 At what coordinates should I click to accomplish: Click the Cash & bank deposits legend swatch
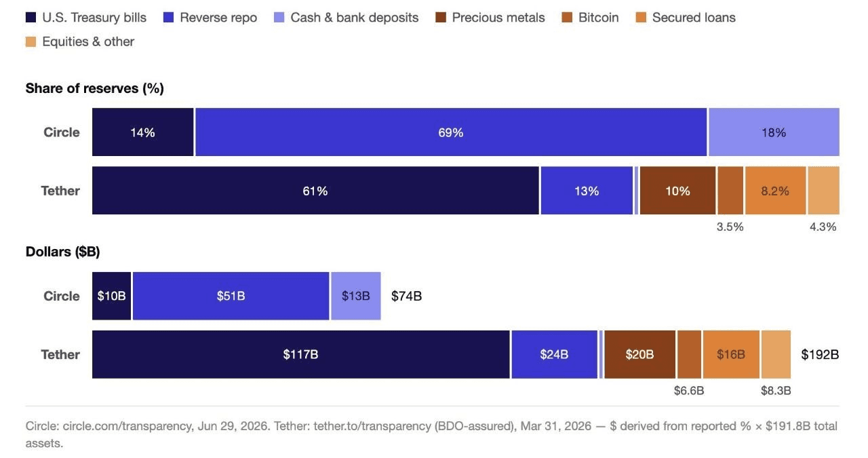(x=279, y=18)
